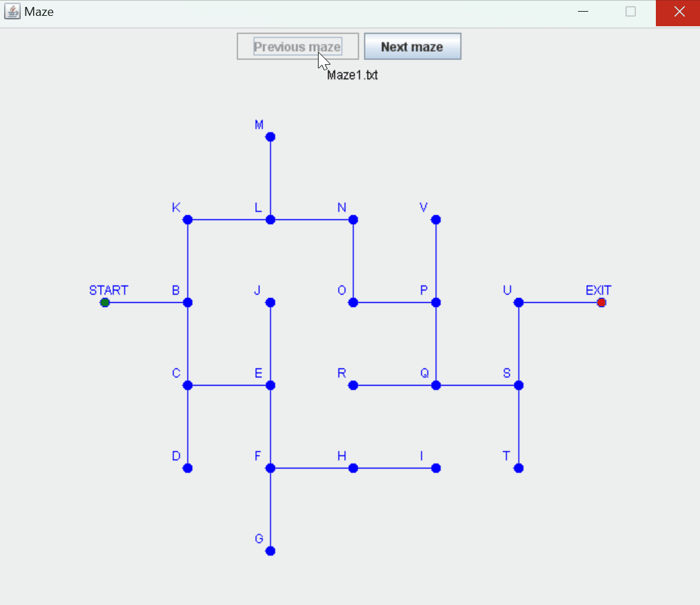700x605 pixels.
Task: Click the Next maze button
Action: pyautogui.click(x=412, y=47)
